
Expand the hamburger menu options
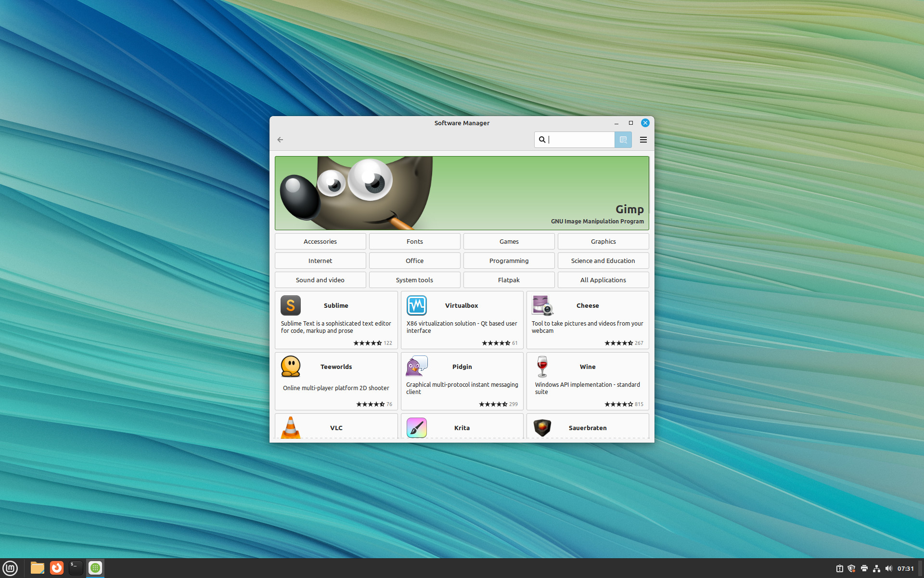[642, 139]
